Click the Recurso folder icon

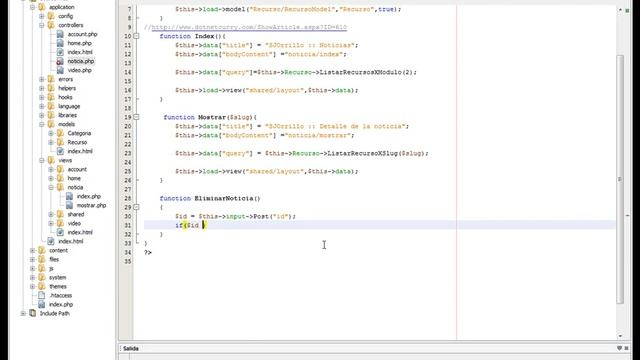pos(60,142)
